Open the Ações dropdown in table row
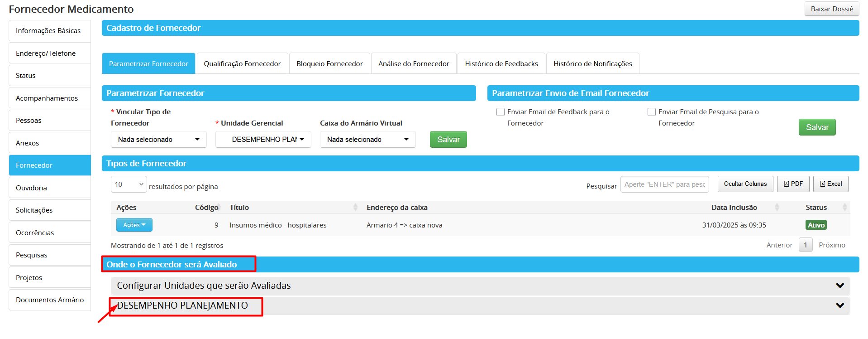Screen dimensions: 868x339 (x=134, y=225)
